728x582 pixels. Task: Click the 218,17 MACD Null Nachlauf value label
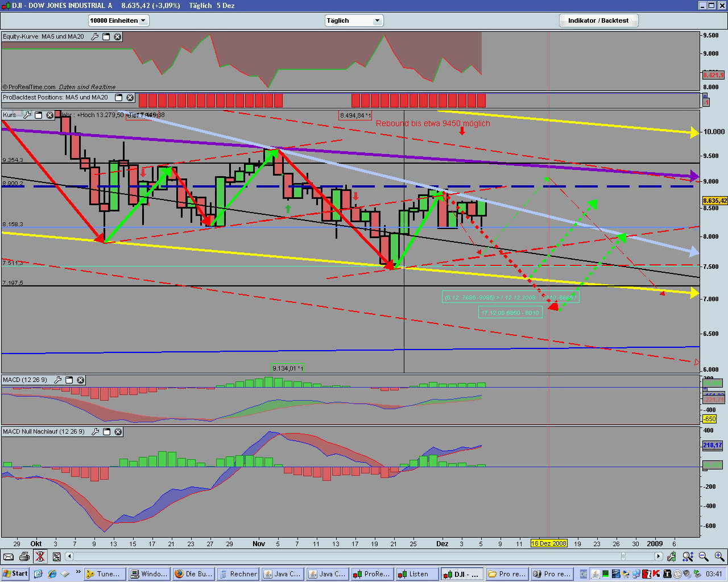point(713,445)
